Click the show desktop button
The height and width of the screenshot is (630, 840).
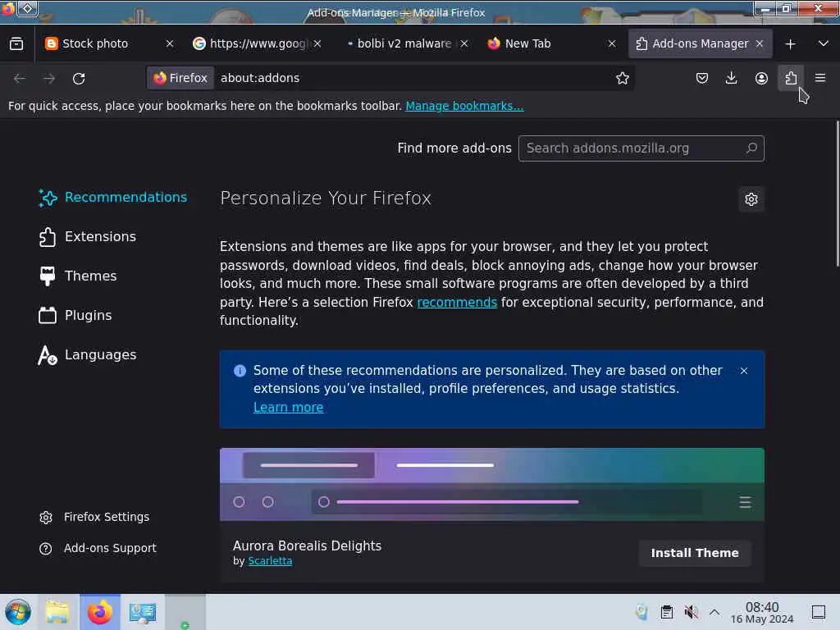(819, 612)
